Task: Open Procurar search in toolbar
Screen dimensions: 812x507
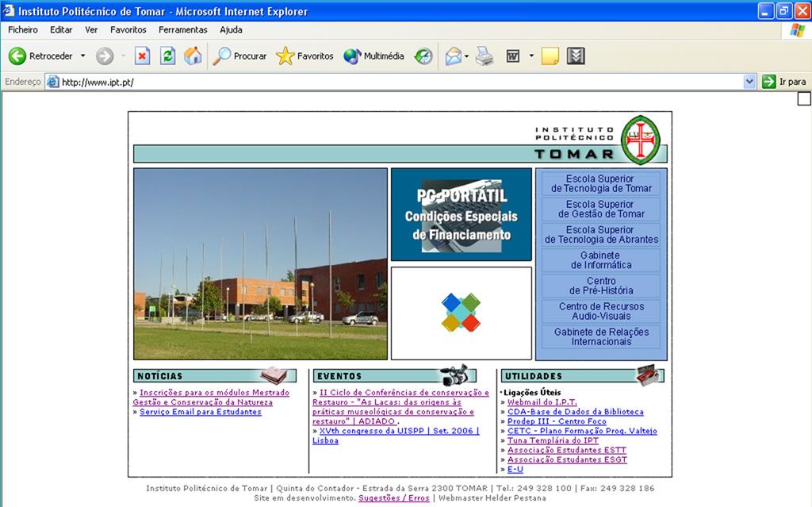Action: coord(240,56)
